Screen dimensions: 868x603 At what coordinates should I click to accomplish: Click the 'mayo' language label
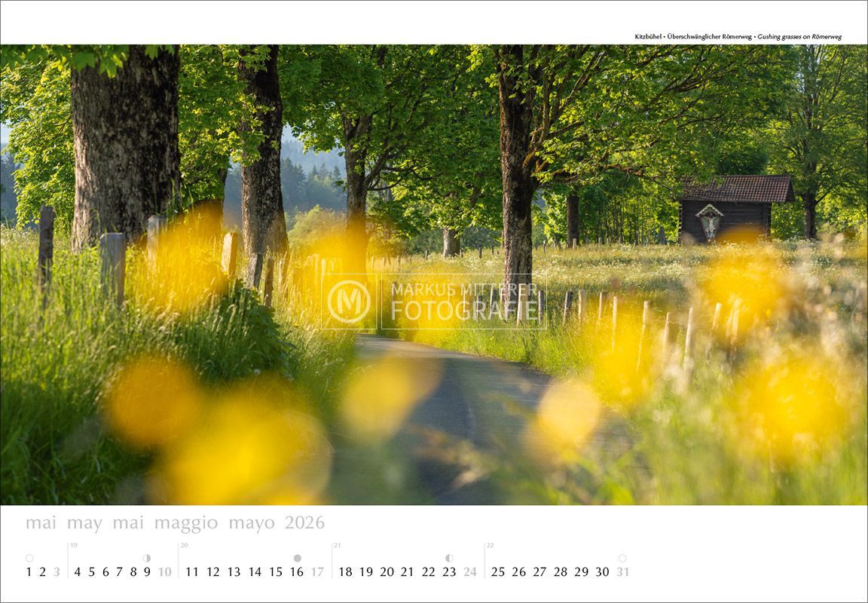pos(252,522)
